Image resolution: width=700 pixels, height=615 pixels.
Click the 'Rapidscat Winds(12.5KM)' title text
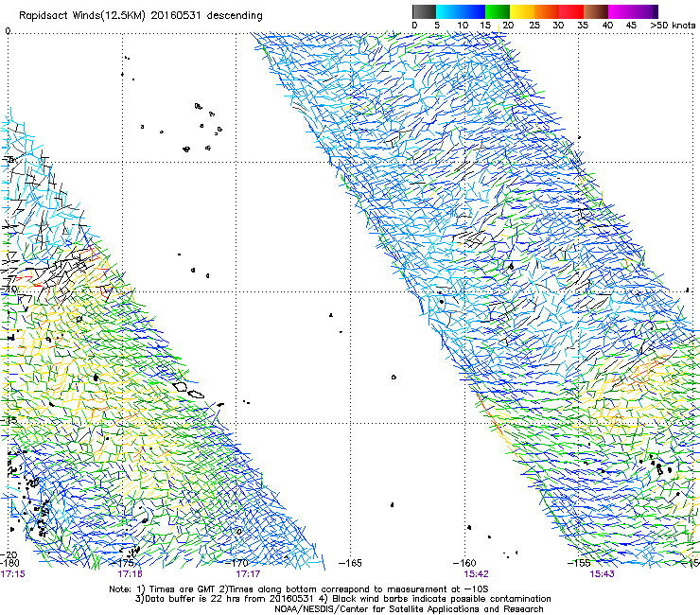point(82,16)
